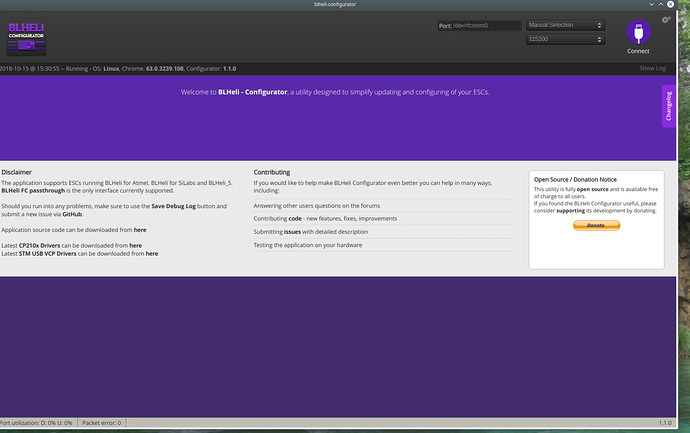Click 'here' link for application source code
This screenshot has width=690, height=433.
coord(140,230)
